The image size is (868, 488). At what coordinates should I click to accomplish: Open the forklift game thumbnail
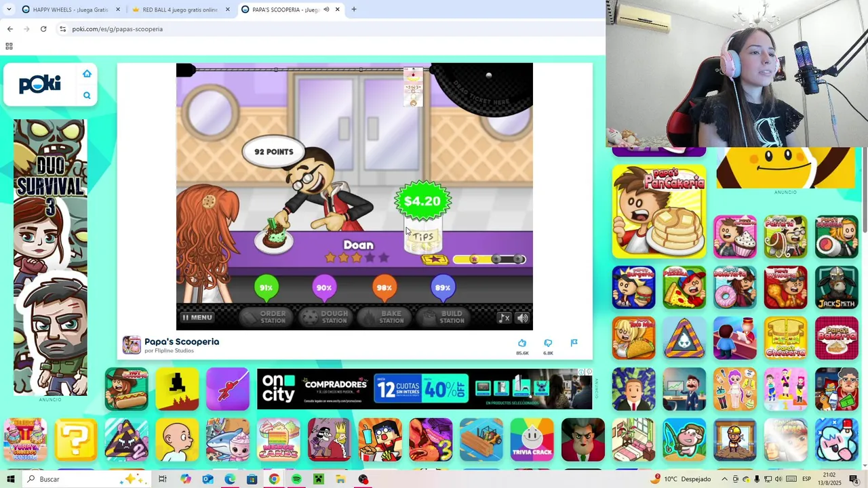481,440
